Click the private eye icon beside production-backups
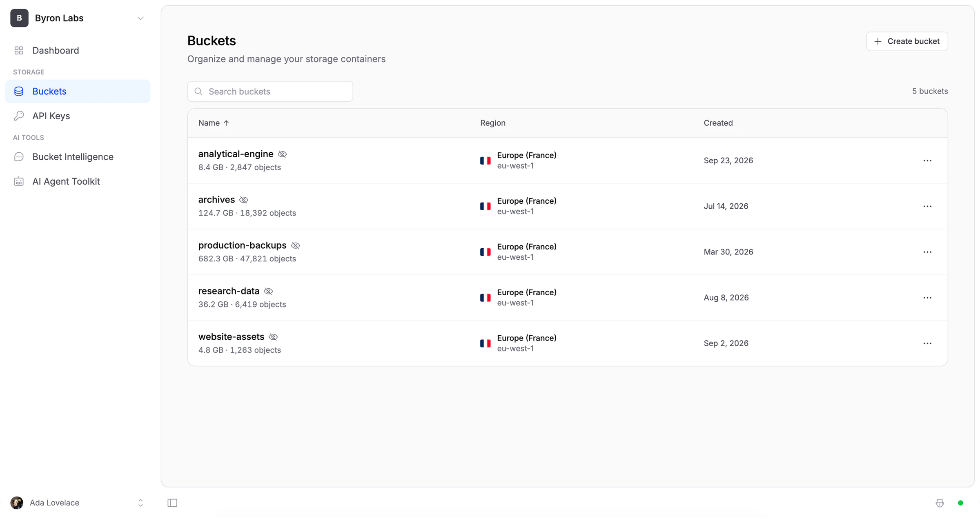This screenshot has height=519, width=980. [296, 245]
